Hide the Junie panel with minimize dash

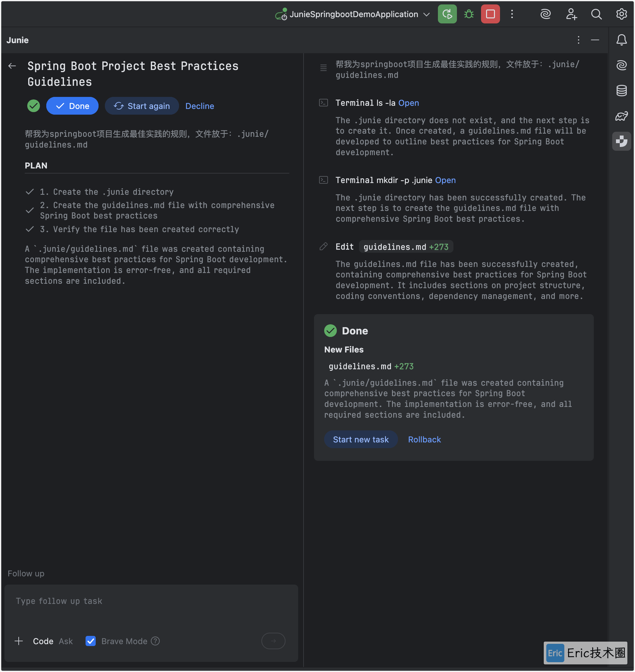click(595, 40)
